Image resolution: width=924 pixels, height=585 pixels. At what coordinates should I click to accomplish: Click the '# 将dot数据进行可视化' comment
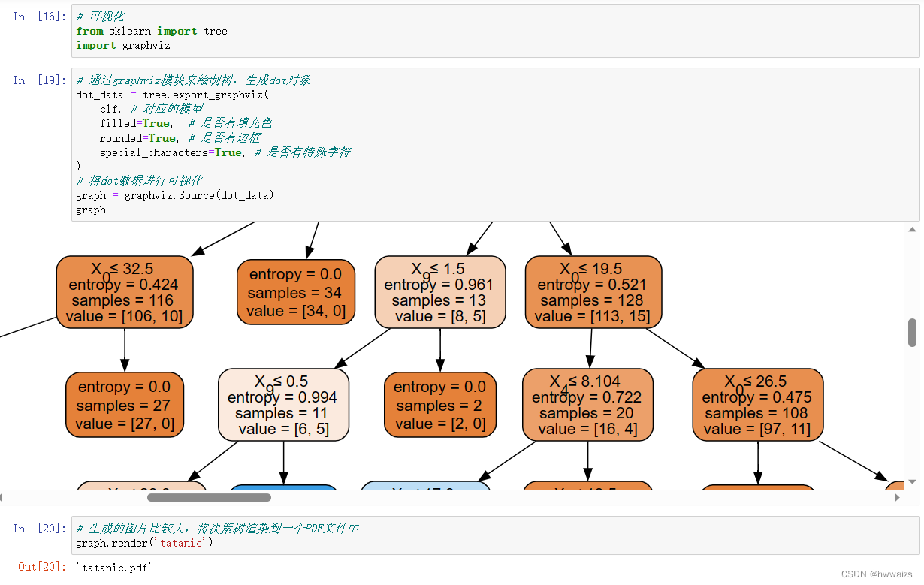click(x=139, y=181)
